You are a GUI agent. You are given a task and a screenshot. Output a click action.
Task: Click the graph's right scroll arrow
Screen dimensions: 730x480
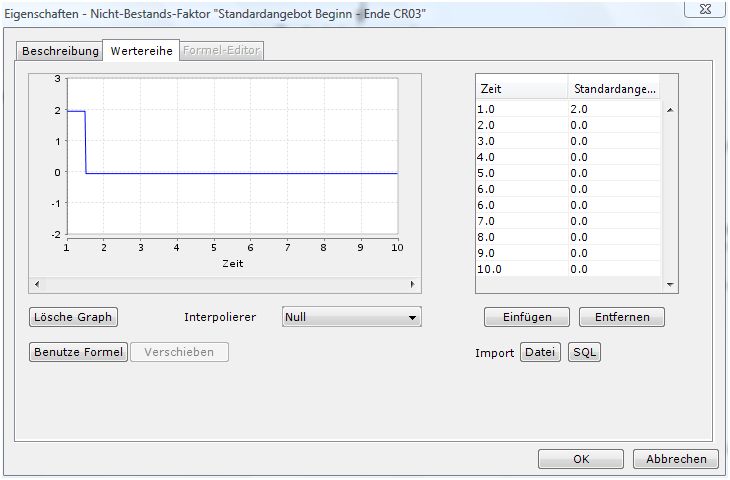click(414, 284)
